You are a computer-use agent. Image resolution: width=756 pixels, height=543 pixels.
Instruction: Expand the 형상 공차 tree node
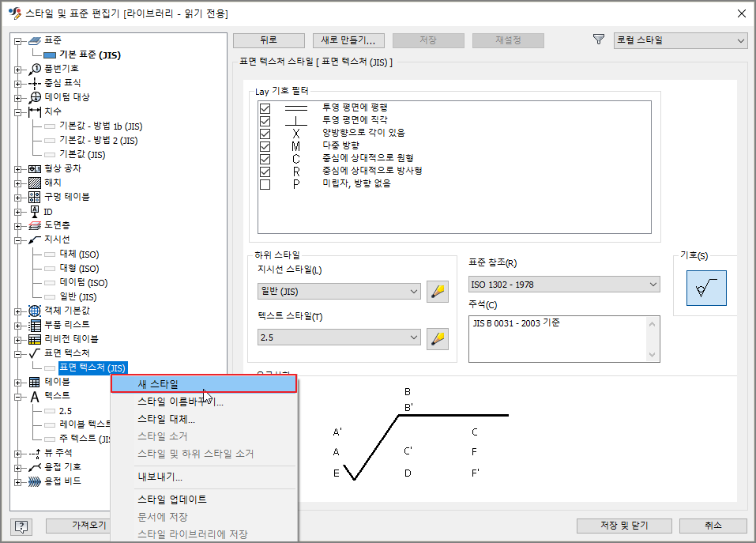click(x=18, y=168)
